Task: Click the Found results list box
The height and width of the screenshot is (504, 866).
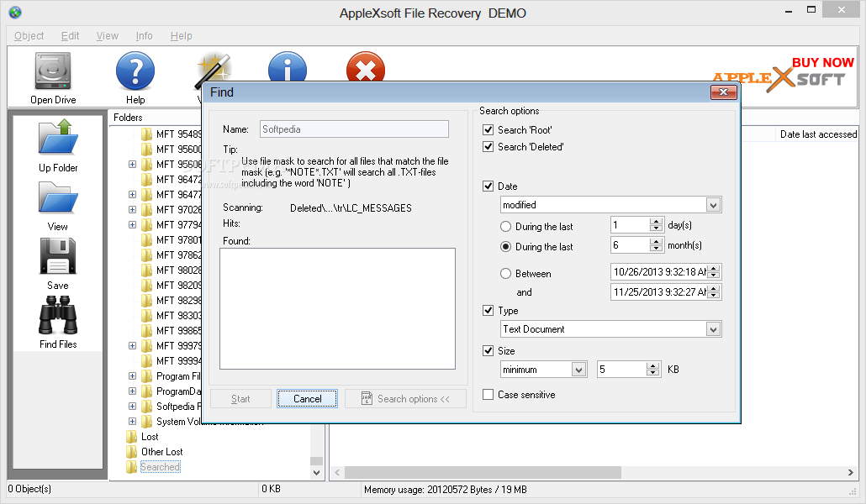Action: click(x=337, y=308)
